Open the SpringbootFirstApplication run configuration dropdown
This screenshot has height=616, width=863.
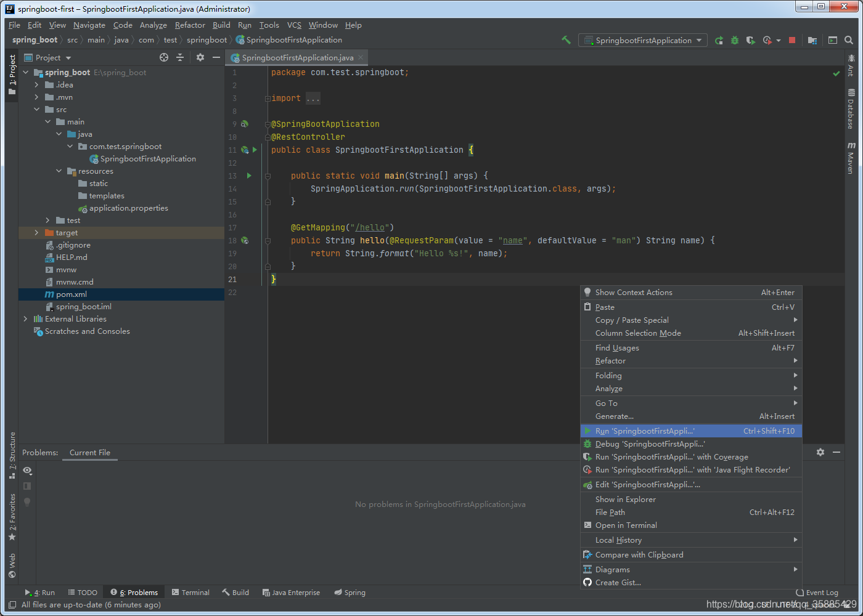pos(643,40)
